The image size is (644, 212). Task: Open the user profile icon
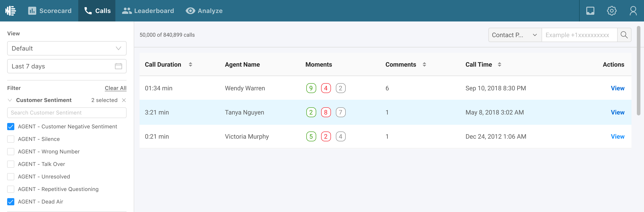pyautogui.click(x=633, y=11)
